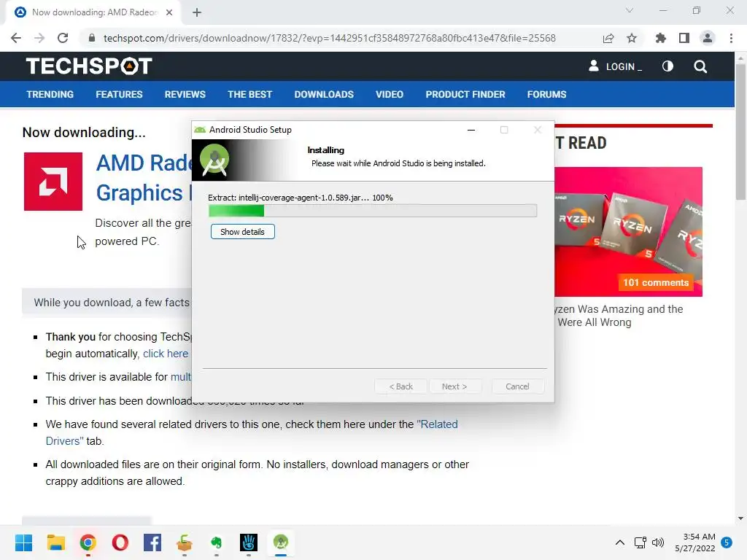Open a new browser tab

(x=197, y=12)
